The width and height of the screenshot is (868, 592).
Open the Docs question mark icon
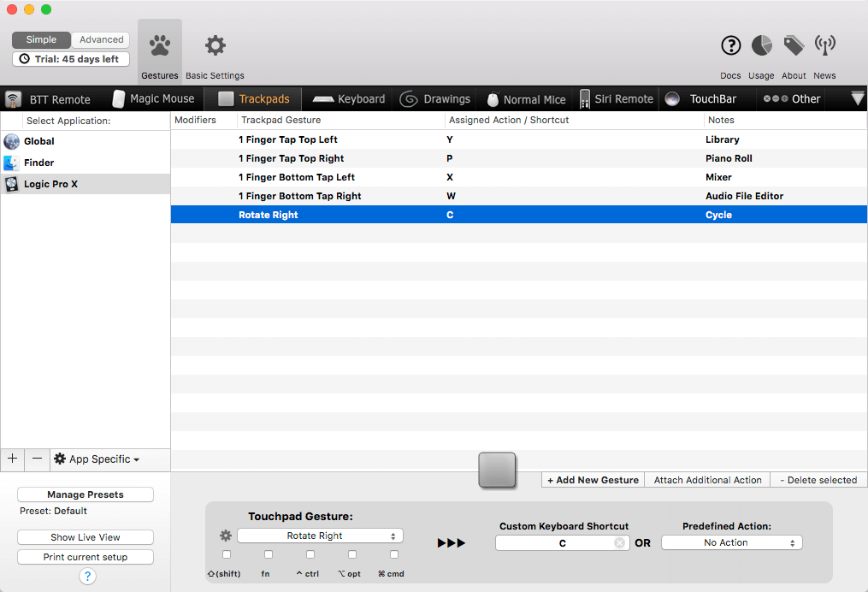tap(730, 45)
